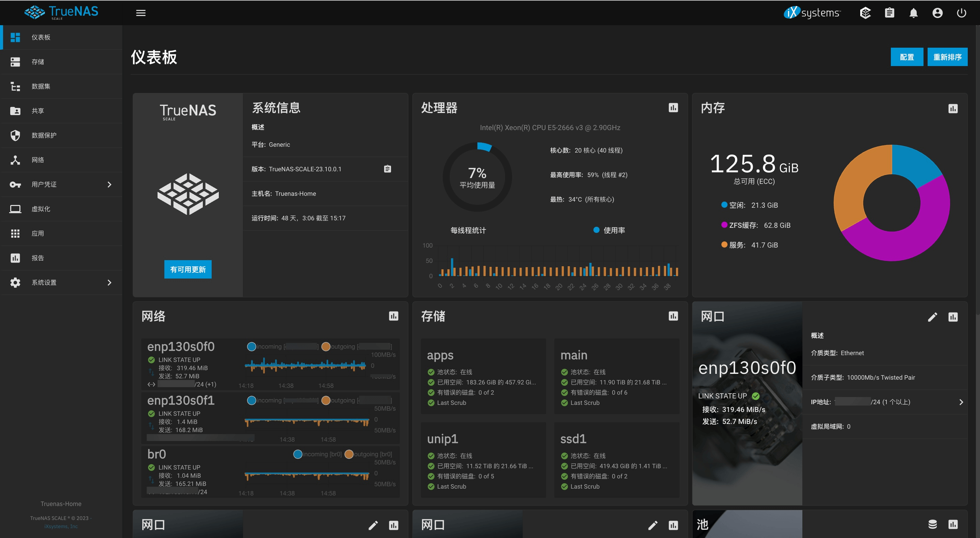This screenshot has width=980, height=538.
Task: Edit bottom-middle 网口 card pencil icon
Action: click(x=652, y=526)
